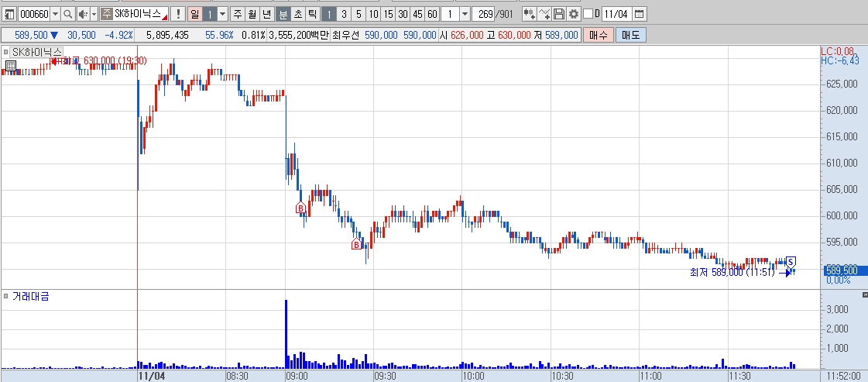Click the bar count field showing 269
Screen dimensions: 868x382
click(485, 14)
